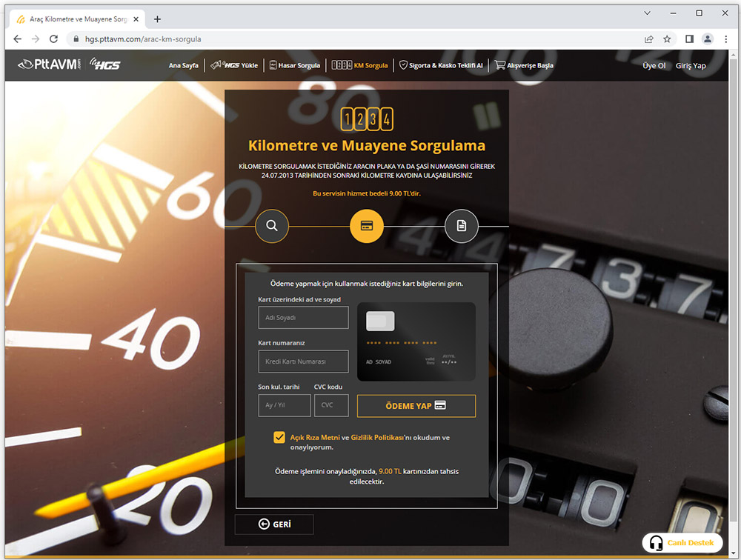
Task: Open Alışverişe Başla shopping link
Action: 524,65
